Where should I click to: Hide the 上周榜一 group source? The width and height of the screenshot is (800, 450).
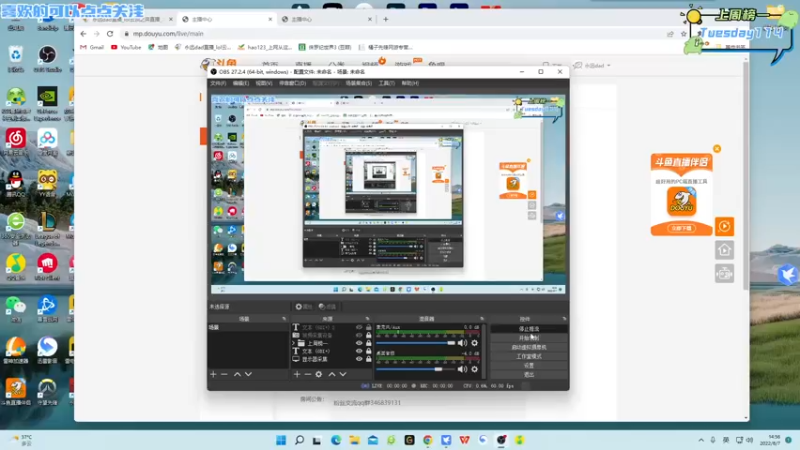[359, 343]
